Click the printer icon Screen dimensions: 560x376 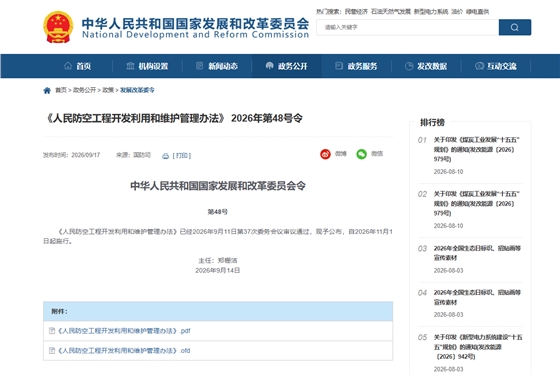click(x=165, y=156)
